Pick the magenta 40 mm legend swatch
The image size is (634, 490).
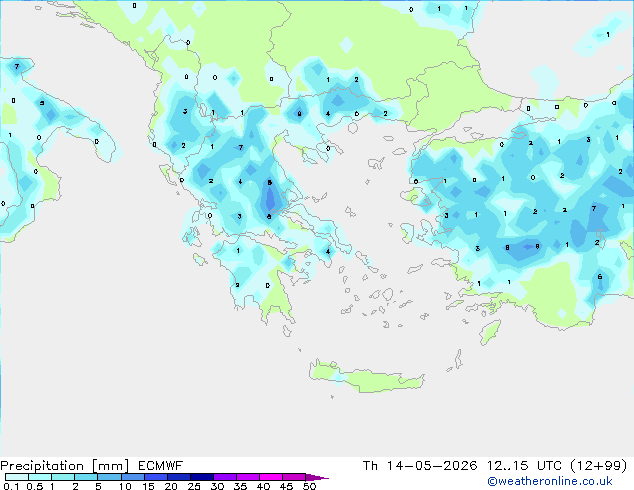(x=271, y=477)
